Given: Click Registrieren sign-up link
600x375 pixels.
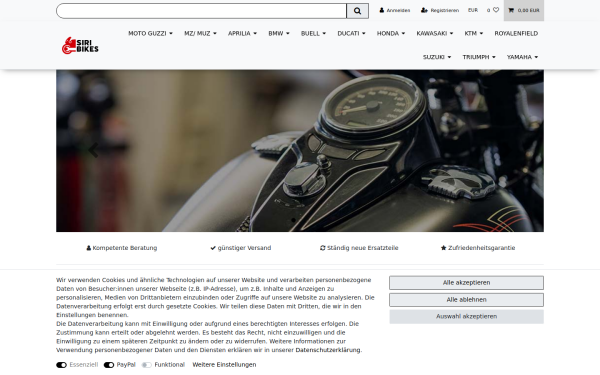Looking at the screenshot, I should tap(440, 10).
